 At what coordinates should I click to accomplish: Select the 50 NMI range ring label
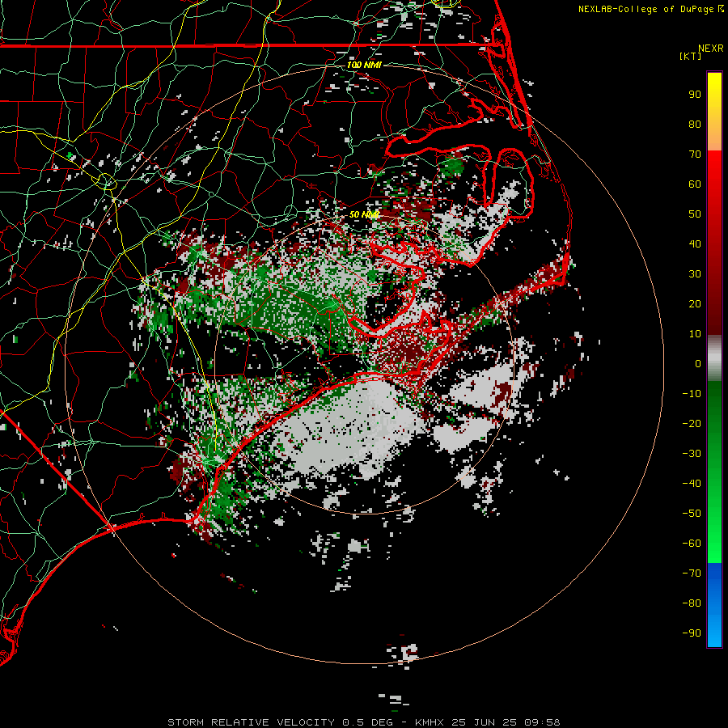click(364, 214)
